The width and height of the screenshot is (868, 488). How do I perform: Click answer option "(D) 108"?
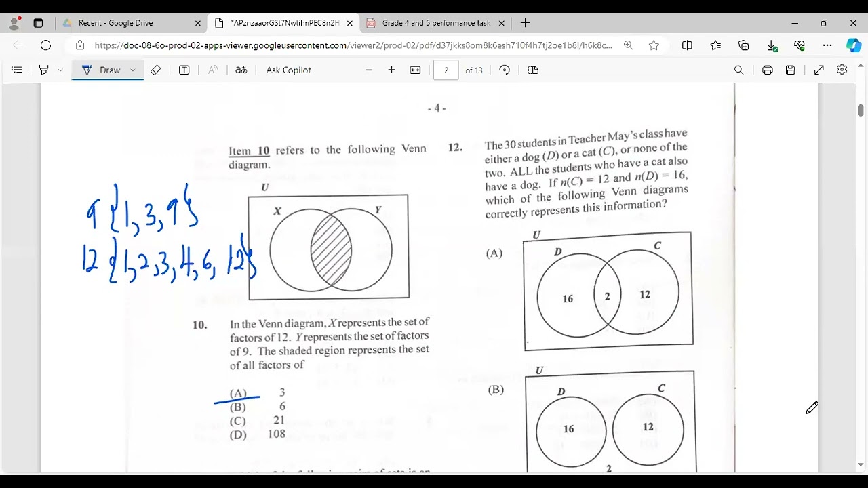(x=258, y=434)
